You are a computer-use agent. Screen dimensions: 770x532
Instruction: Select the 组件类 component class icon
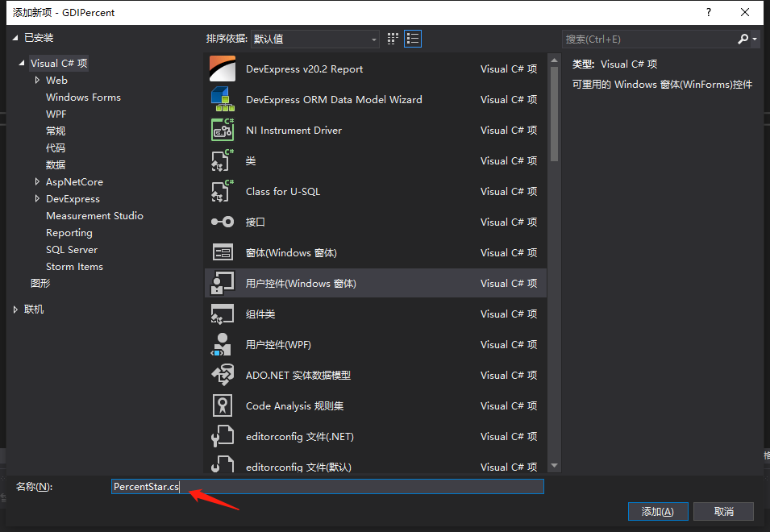coord(223,314)
